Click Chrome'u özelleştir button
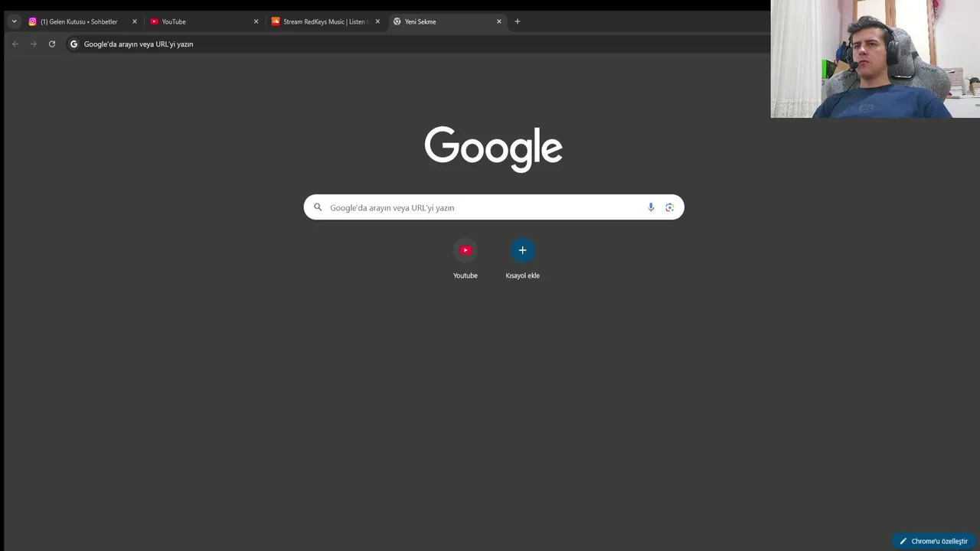 [934, 541]
